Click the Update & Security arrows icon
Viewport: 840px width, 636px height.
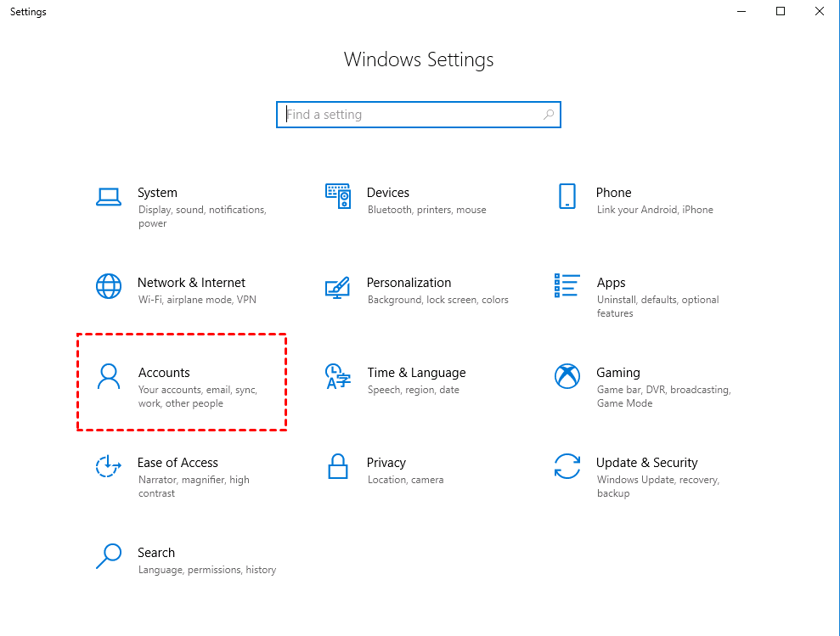click(x=567, y=466)
